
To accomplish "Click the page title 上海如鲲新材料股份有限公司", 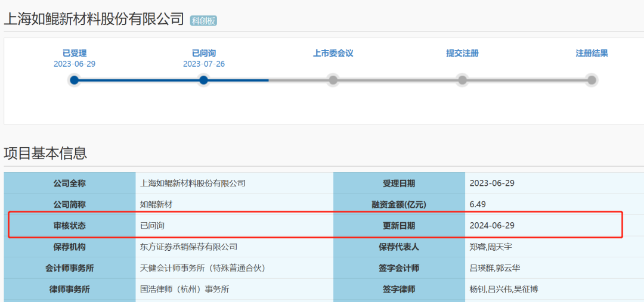I will pos(94,19).
